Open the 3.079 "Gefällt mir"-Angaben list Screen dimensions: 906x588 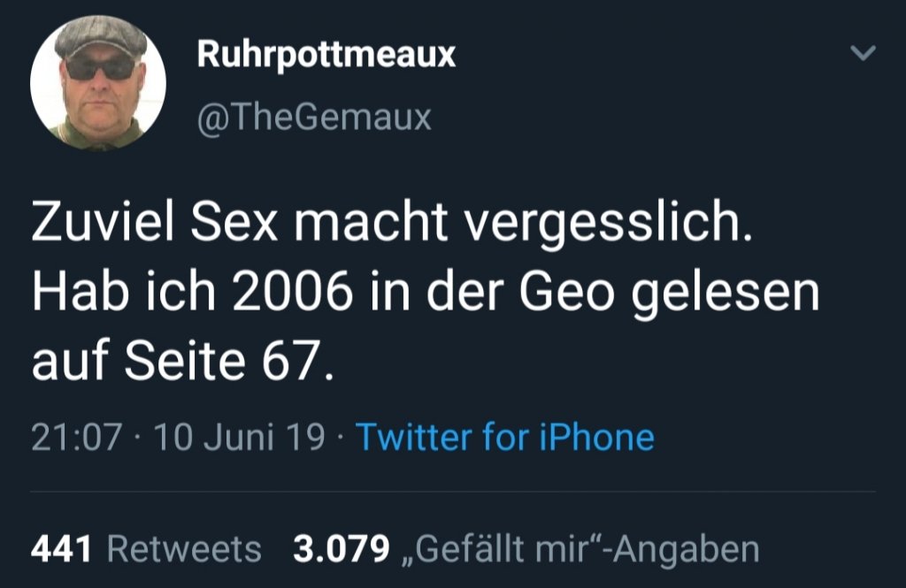click(x=526, y=549)
